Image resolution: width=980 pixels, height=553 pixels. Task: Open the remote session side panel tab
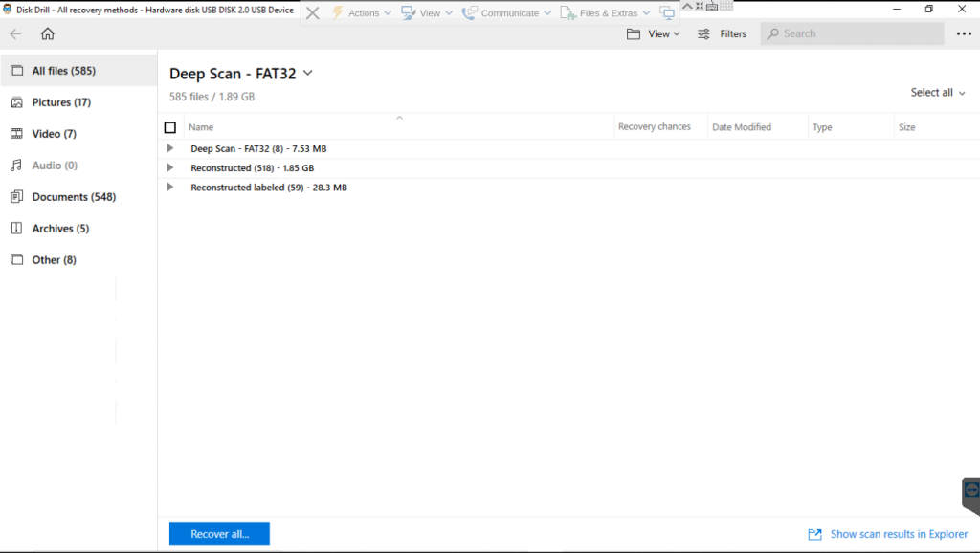coord(970,497)
